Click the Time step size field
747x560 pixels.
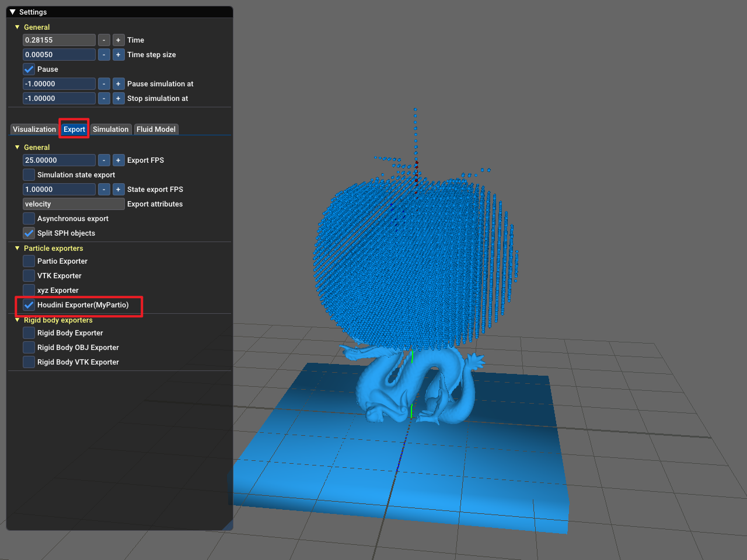tap(59, 55)
